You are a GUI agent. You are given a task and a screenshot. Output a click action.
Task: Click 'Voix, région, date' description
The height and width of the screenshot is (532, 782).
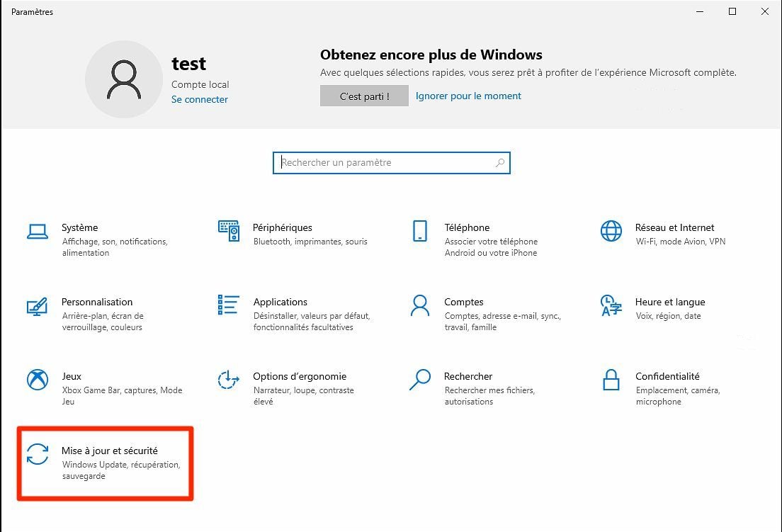[668, 316]
